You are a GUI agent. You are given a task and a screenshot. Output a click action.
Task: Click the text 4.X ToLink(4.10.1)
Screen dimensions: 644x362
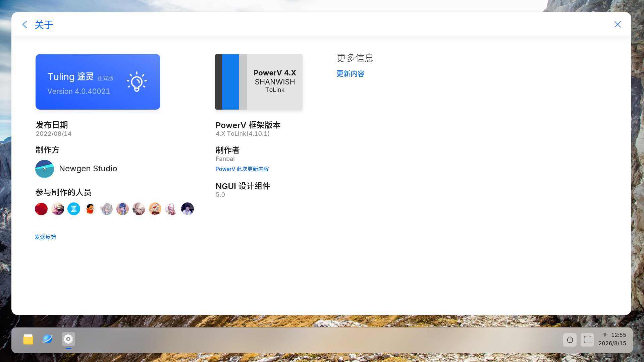243,134
